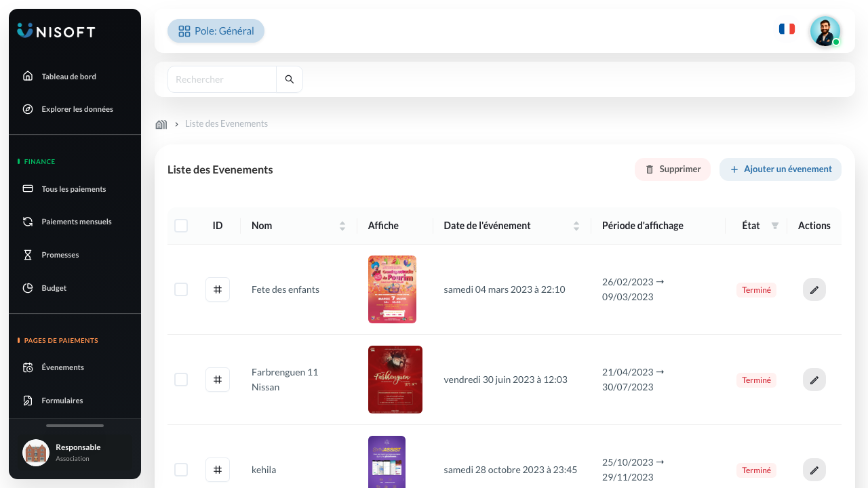Screen dimensions: 868x488
Task: Click the Formulaires document icon
Action: 28,401
